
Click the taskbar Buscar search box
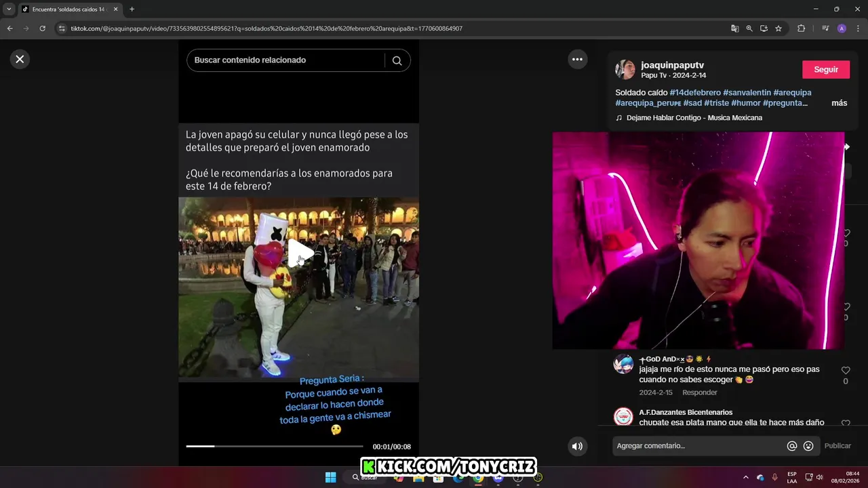366,477
